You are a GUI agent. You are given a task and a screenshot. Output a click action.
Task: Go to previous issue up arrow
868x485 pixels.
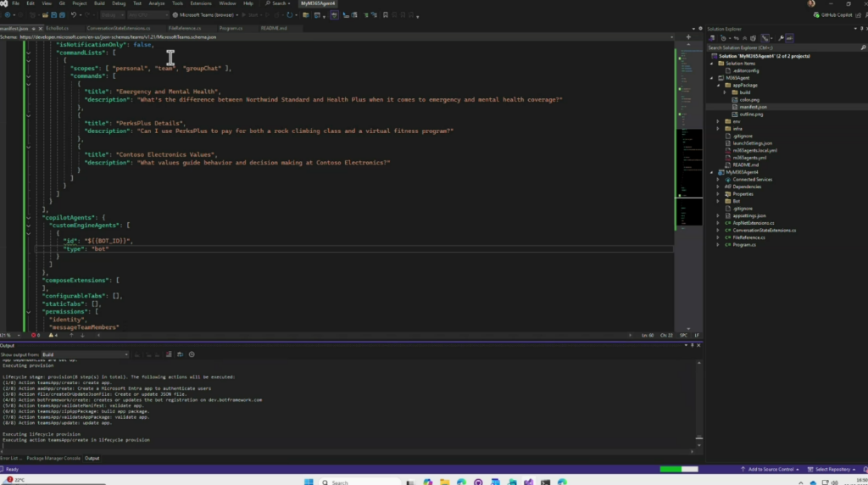(71, 335)
